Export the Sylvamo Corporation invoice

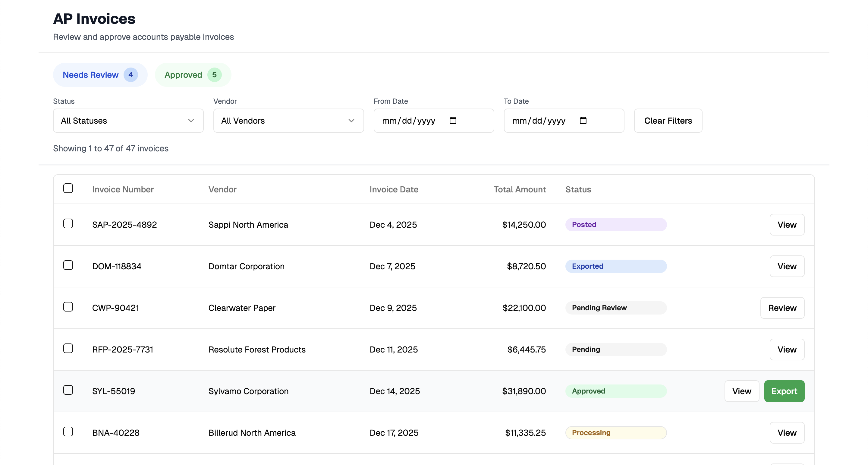[784, 391]
